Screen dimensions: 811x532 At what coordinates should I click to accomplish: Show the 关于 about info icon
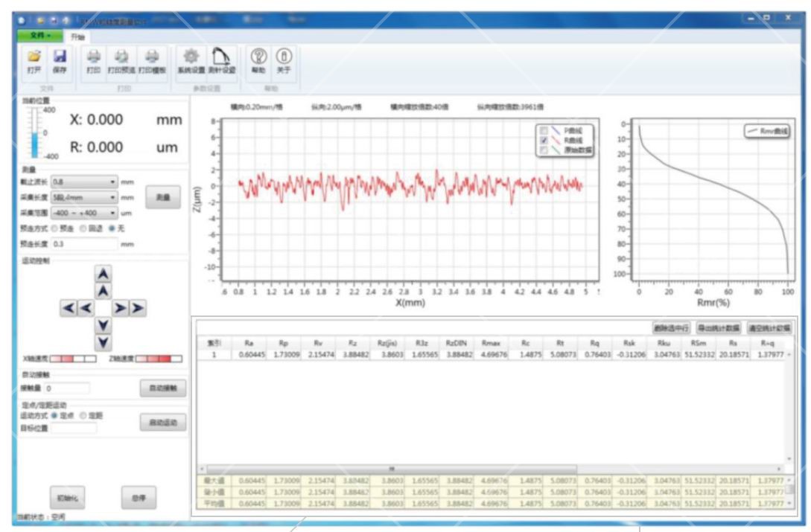tap(284, 62)
